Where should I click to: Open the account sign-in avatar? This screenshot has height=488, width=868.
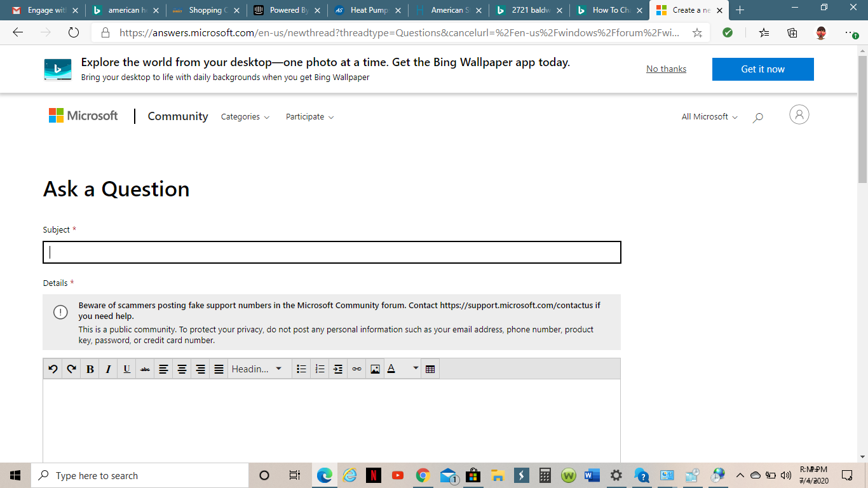click(799, 114)
